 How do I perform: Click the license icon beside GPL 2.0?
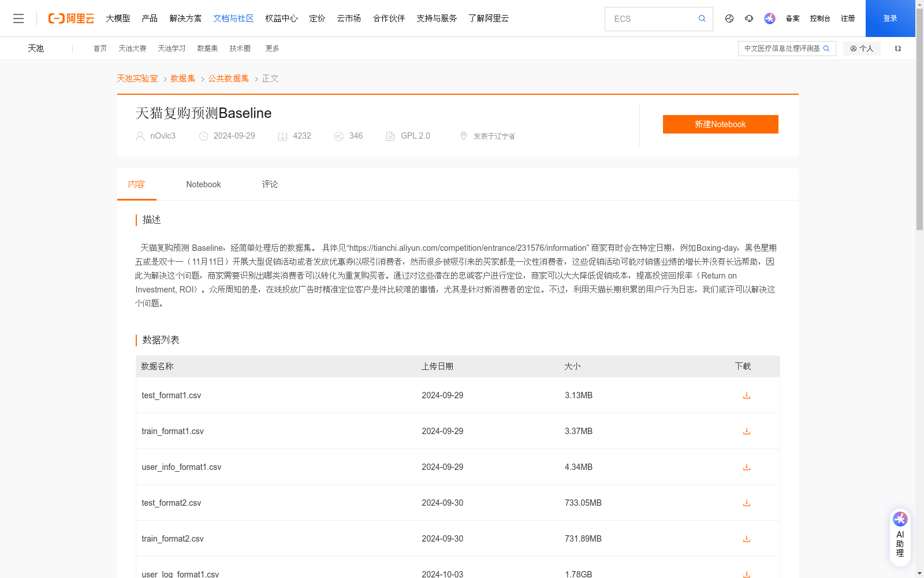(x=390, y=136)
